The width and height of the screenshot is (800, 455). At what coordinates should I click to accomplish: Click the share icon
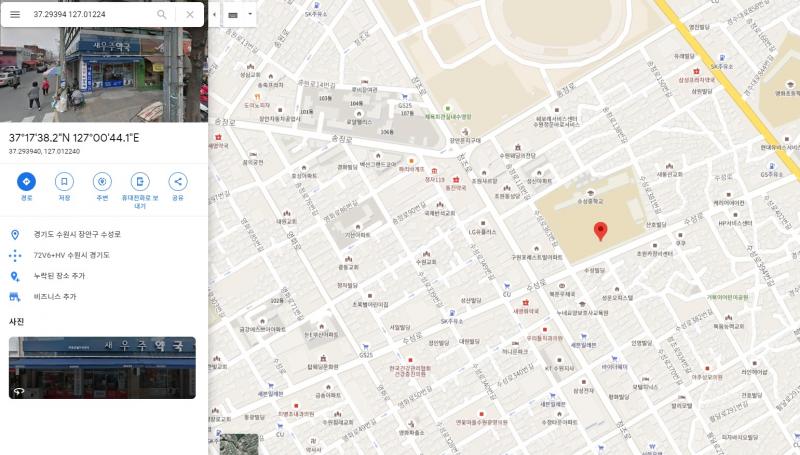click(x=178, y=182)
